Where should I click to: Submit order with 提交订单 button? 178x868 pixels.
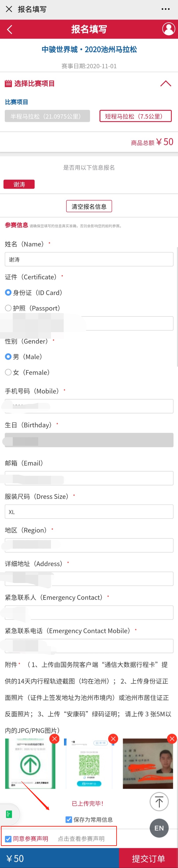148,858
